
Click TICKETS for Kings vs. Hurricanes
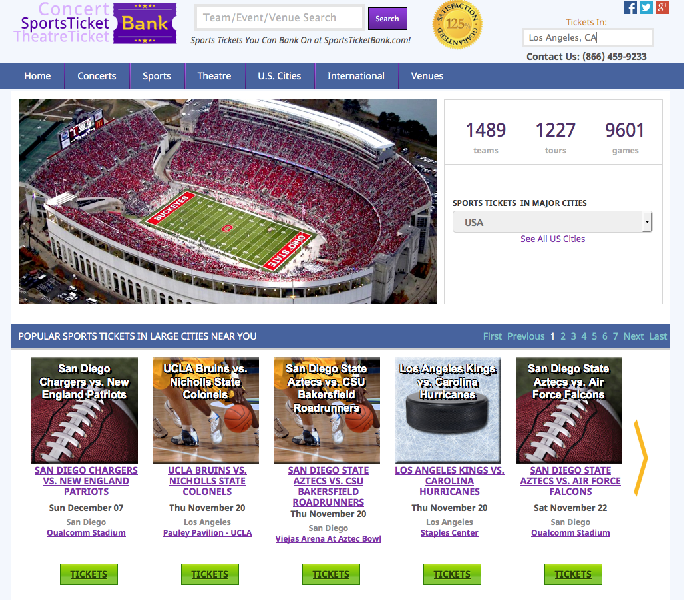452,574
